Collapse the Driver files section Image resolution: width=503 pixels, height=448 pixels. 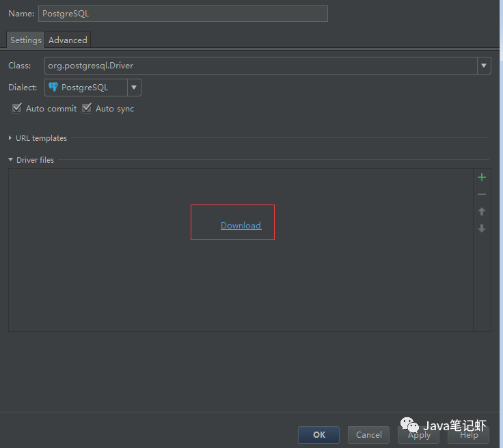tap(10, 159)
